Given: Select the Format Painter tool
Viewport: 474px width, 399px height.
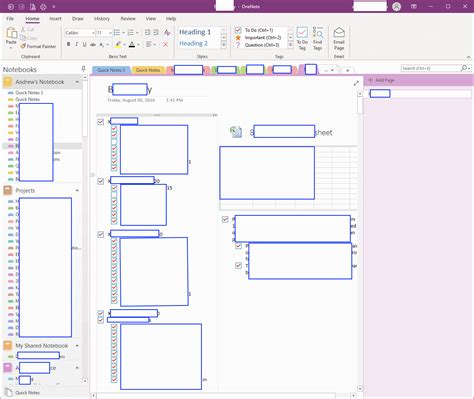Looking at the screenshot, I should [x=38, y=46].
